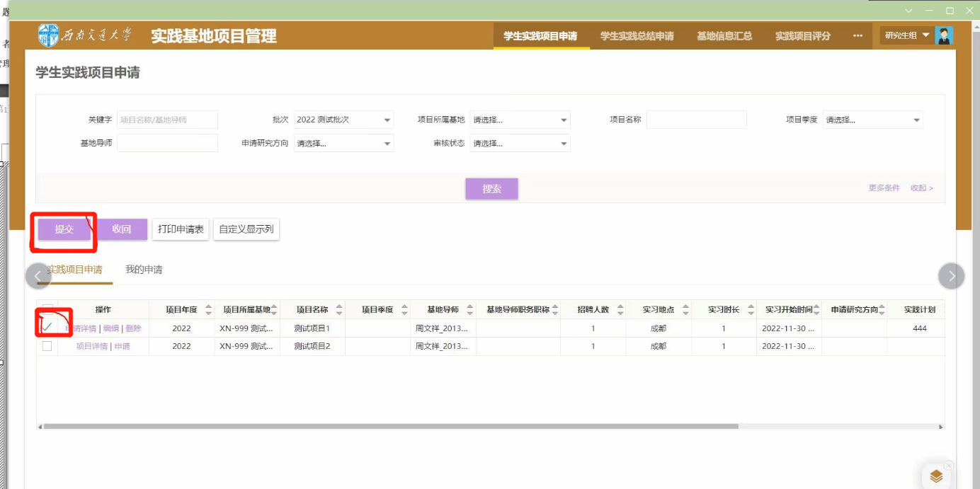Click the right circular arrow navigation button
Image resolution: width=980 pixels, height=489 pixels.
pyautogui.click(x=952, y=276)
